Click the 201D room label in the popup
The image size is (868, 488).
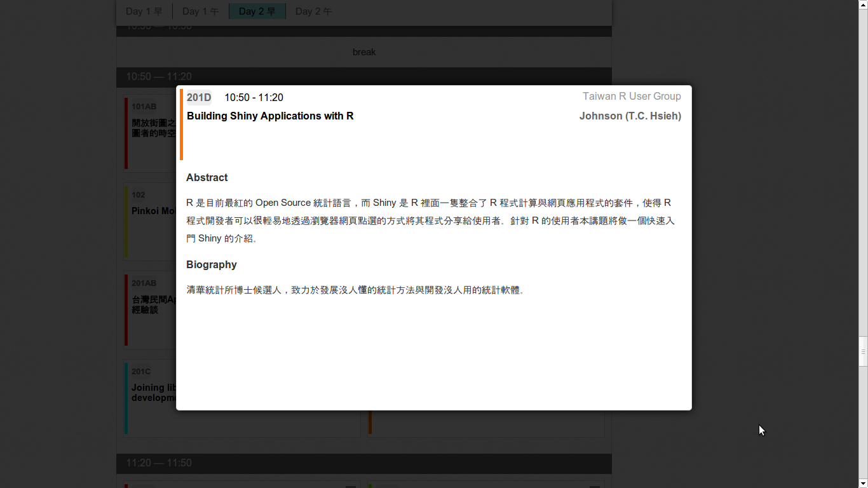[199, 97]
